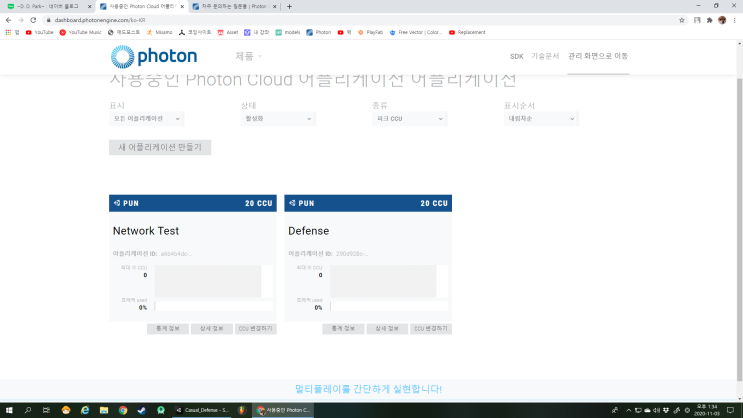
Task: Open Steam from the taskbar
Action: click(142, 410)
